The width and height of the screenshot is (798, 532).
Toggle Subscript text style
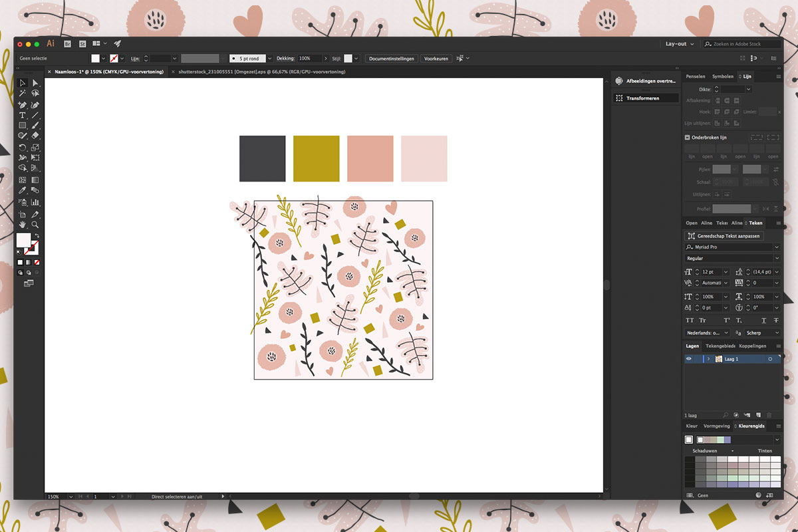[739, 321]
